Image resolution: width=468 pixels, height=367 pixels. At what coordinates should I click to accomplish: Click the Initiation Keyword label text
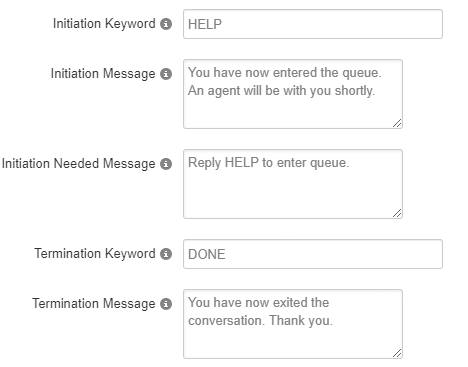(x=104, y=24)
